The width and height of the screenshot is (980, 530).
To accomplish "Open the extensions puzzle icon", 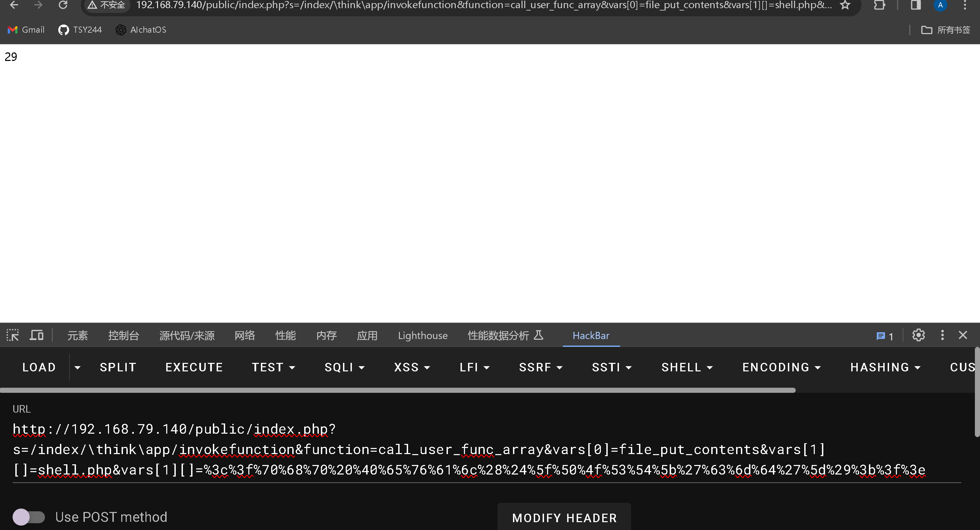I will 879,5.
